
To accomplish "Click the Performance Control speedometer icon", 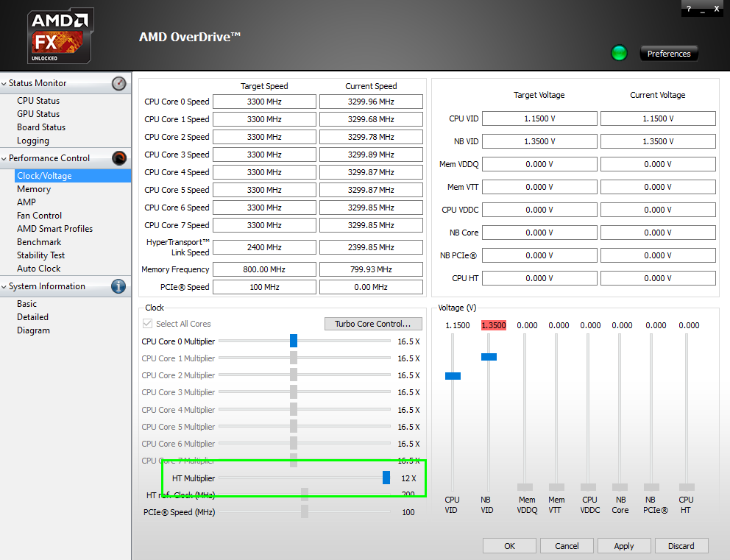I will pyautogui.click(x=118, y=158).
